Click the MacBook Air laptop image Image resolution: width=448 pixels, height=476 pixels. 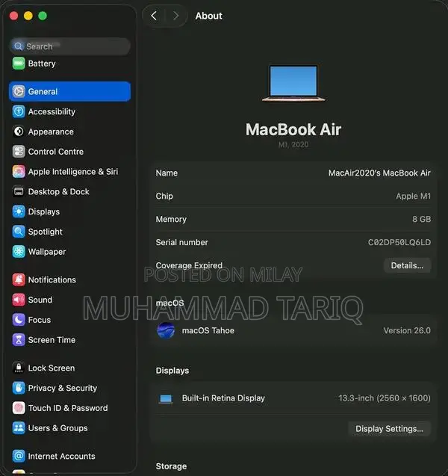coord(293,83)
